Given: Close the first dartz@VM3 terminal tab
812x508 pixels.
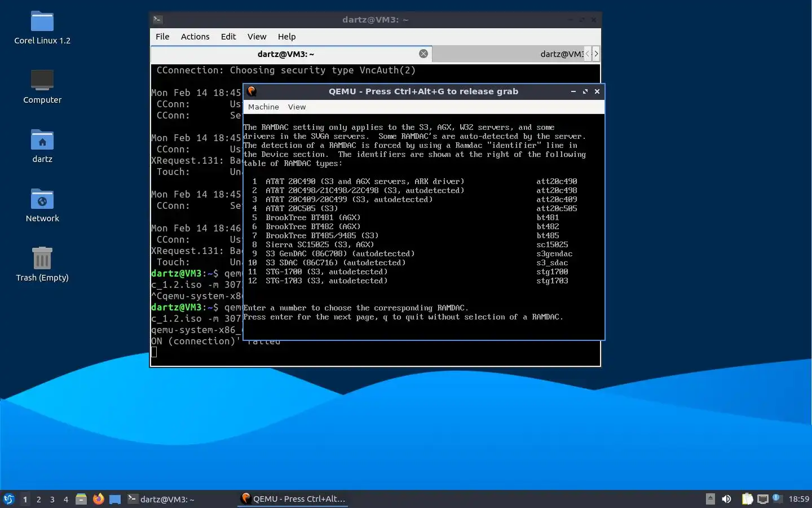Looking at the screenshot, I should click(423, 54).
